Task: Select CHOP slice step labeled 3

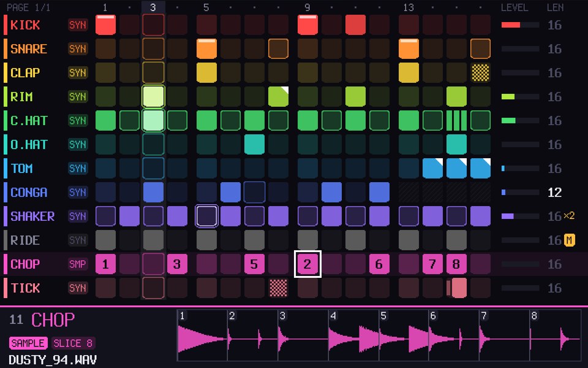Action: pos(177,264)
